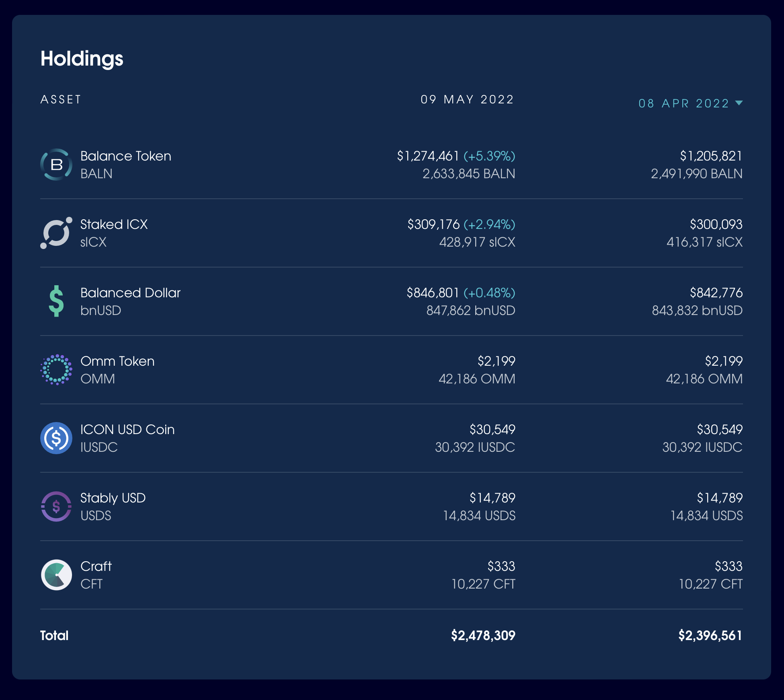Click the ASSET column header
784x700 pixels.
[x=61, y=99]
